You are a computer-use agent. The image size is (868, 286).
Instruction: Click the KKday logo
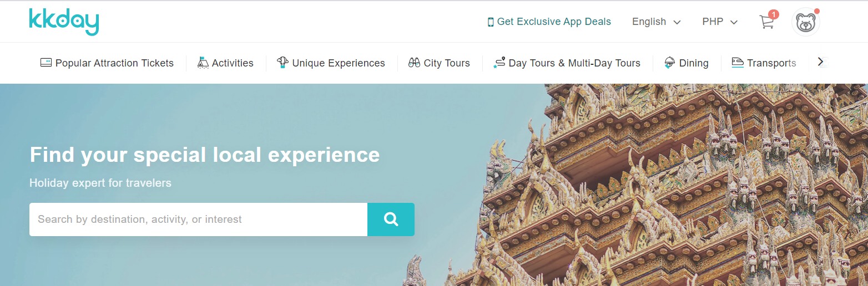pos(64,22)
